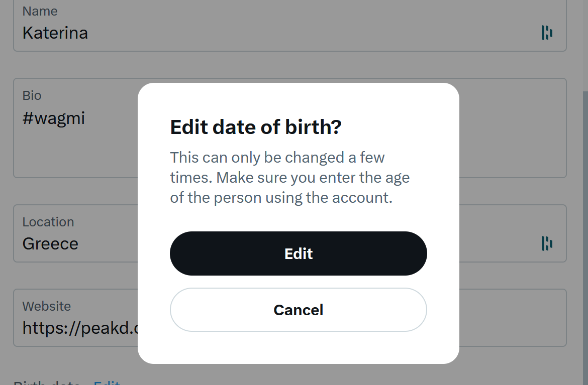The height and width of the screenshot is (385, 588).
Task: Click white dialog area below Cancel button
Action: pyautogui.click(x=298, y=347)
